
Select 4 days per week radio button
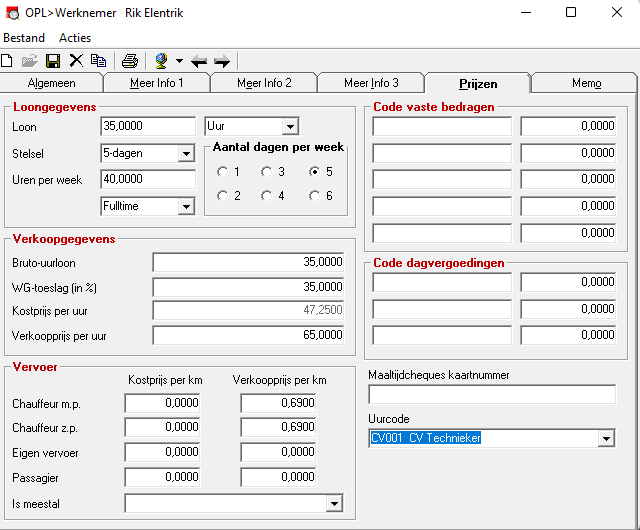(267, 196)
